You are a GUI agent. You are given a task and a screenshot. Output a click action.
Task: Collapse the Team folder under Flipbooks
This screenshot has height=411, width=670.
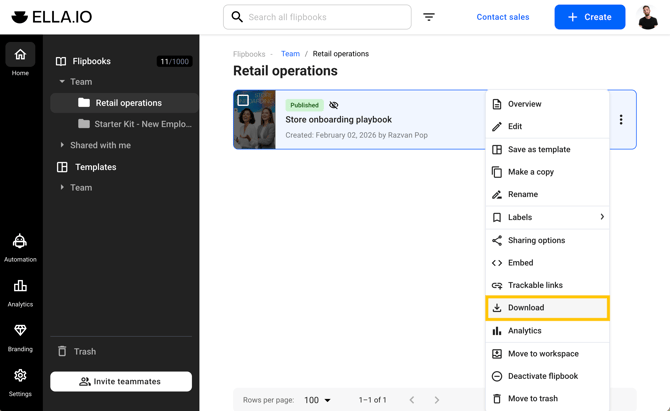[62, 82]
